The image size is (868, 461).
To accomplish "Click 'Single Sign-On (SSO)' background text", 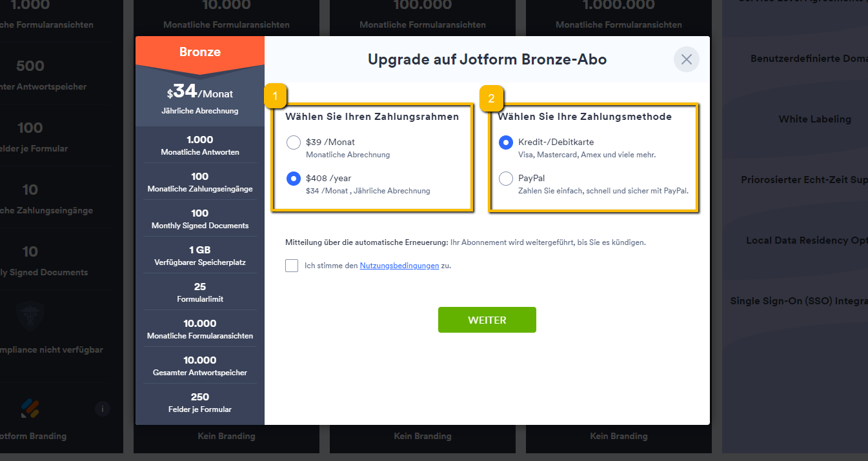I will (799, 300).
